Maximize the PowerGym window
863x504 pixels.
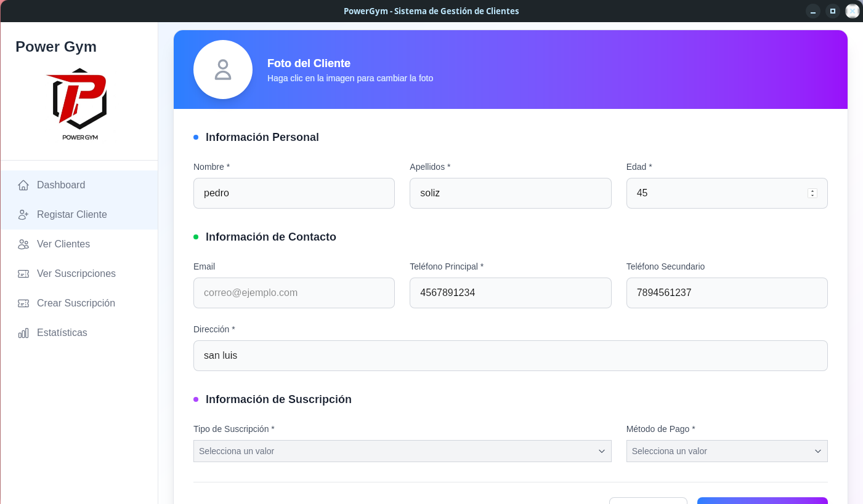pos(833,11)
